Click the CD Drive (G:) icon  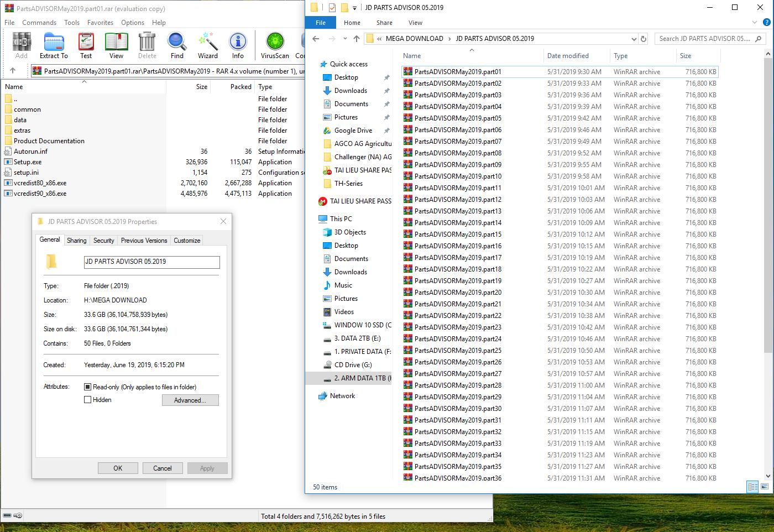tap(327, 365)
